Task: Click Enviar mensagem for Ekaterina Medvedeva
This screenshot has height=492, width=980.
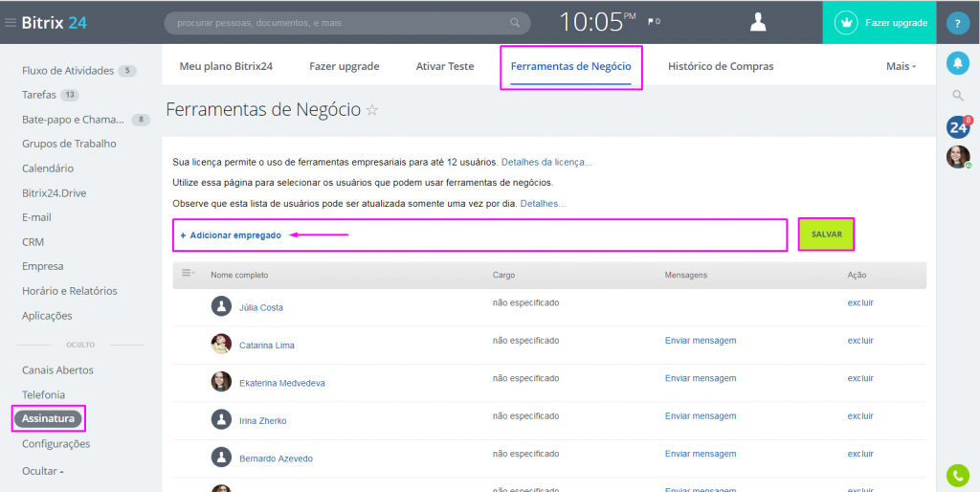Action: (x=700, y=378)
